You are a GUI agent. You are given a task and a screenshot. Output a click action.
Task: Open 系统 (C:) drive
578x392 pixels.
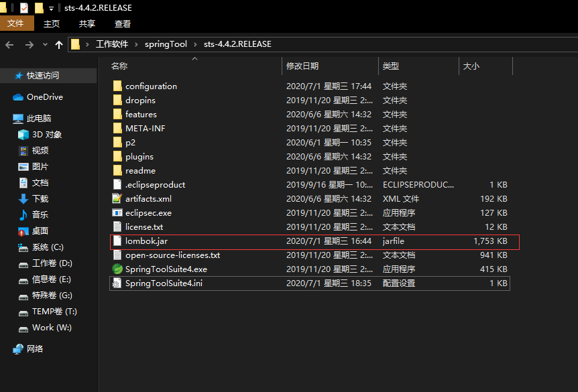tap(40, 247)
